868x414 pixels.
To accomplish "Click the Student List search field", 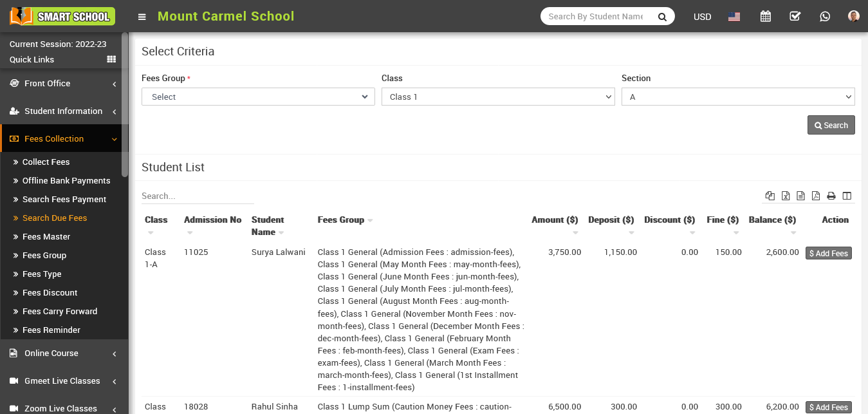I will coord(197,196).
